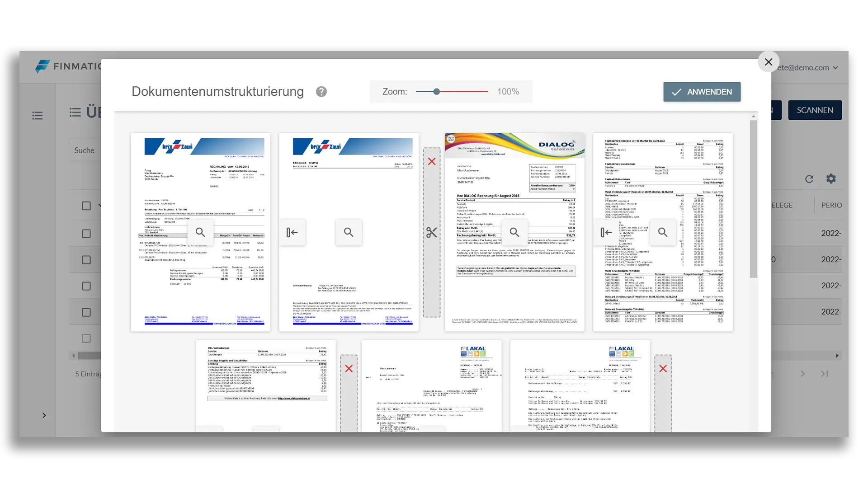Jump to last page in pagination
Screen dimensions: 868x488
[825, 374]
